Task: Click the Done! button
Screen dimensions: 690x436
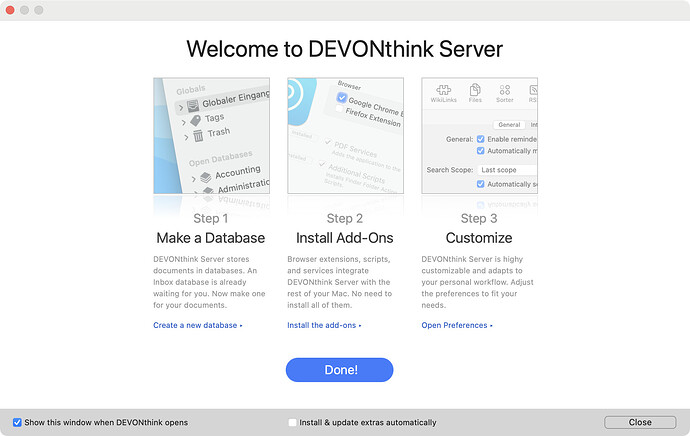Action: 339,370
